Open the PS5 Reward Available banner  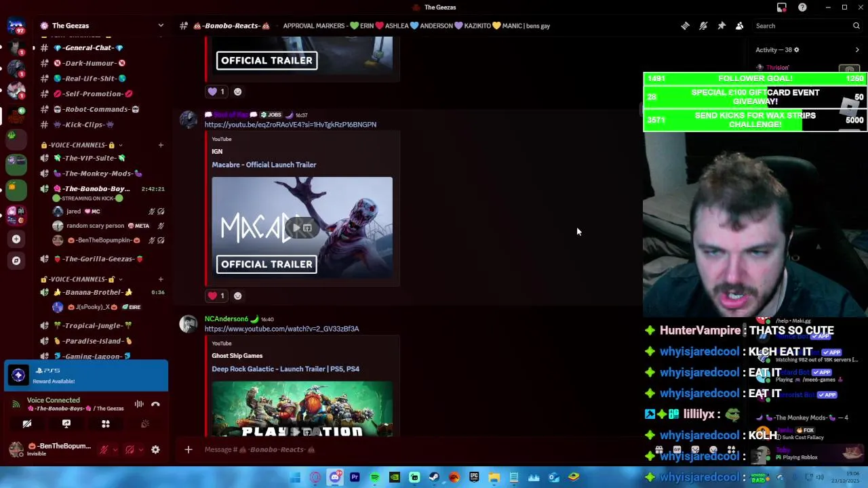pyautogui.click(x=86, y=375)
